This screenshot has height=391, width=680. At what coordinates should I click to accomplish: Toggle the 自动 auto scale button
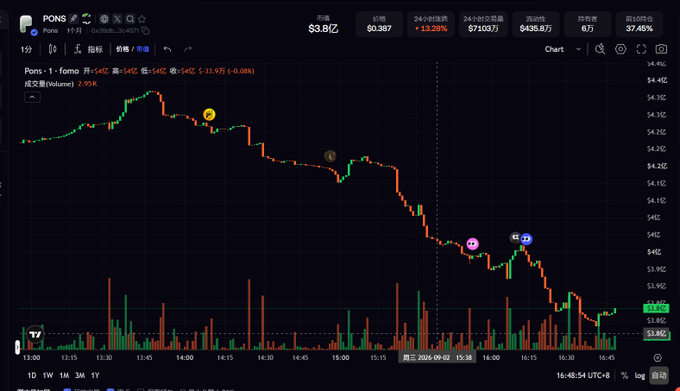(x=659, y=375)
